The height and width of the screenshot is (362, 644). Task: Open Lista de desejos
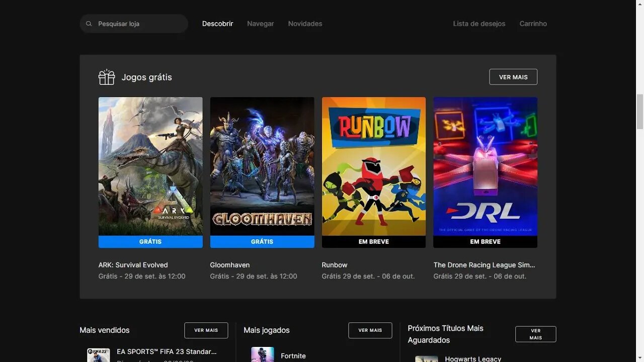479,24
